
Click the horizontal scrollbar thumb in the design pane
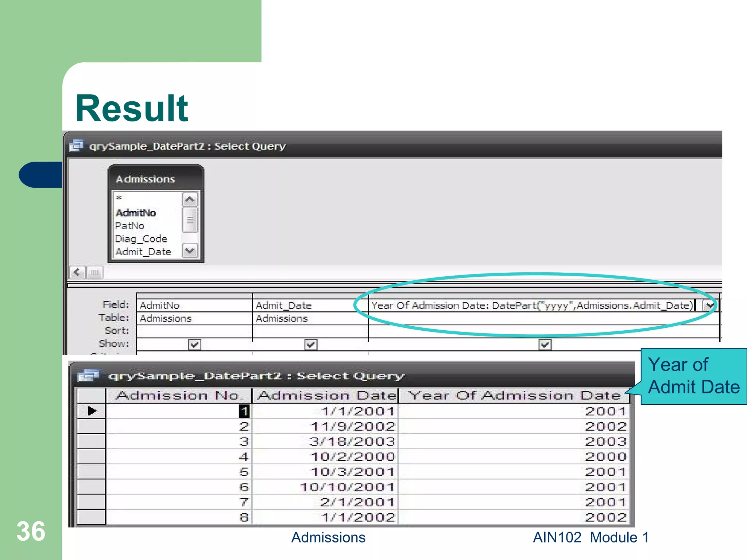pyautogui.click(x=95, y=272)
